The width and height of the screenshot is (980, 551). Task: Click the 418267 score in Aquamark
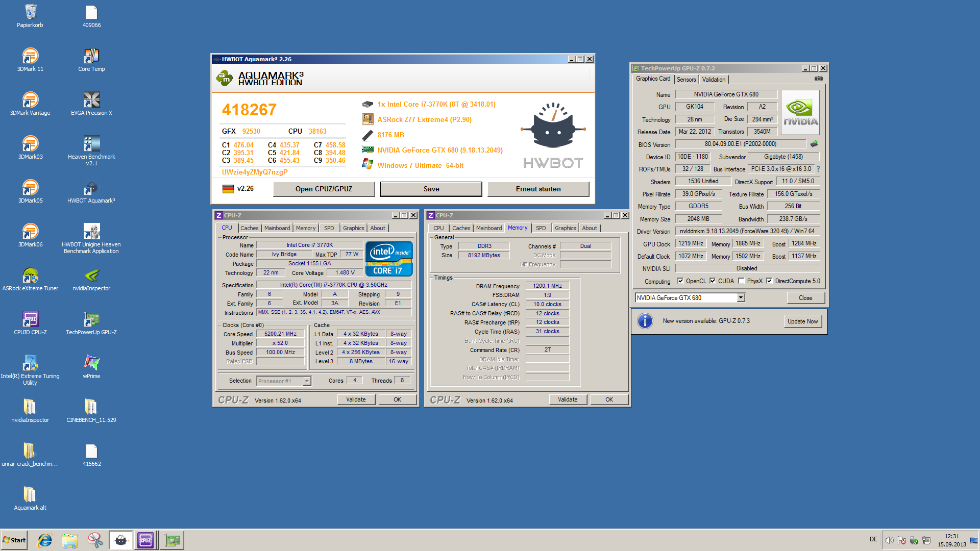coord(249,110)
